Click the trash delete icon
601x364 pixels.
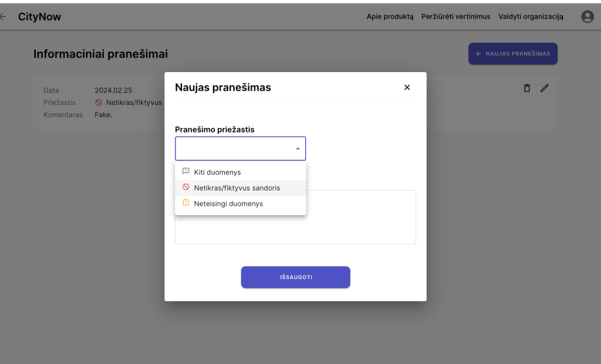(526, 88)
